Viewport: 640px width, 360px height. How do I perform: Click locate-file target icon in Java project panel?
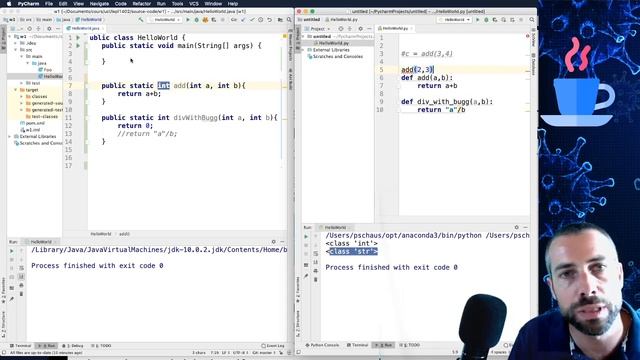coord(29,29)
